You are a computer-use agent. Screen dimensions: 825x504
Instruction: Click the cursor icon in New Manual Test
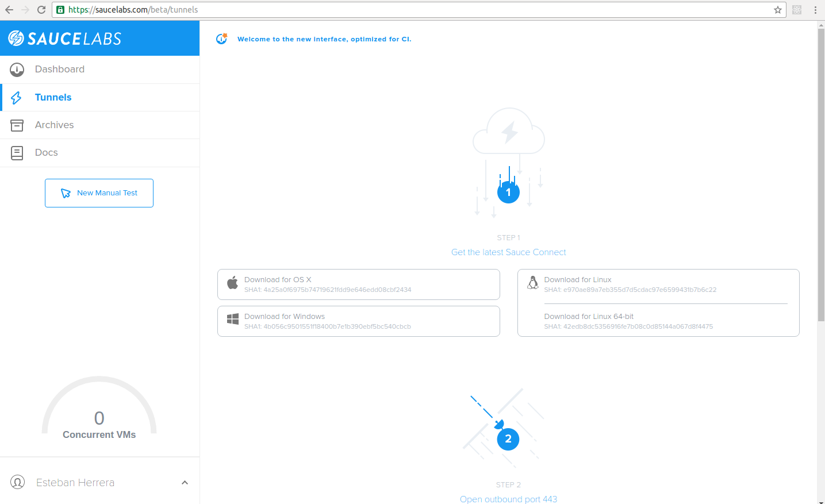[x=66, y=193]
